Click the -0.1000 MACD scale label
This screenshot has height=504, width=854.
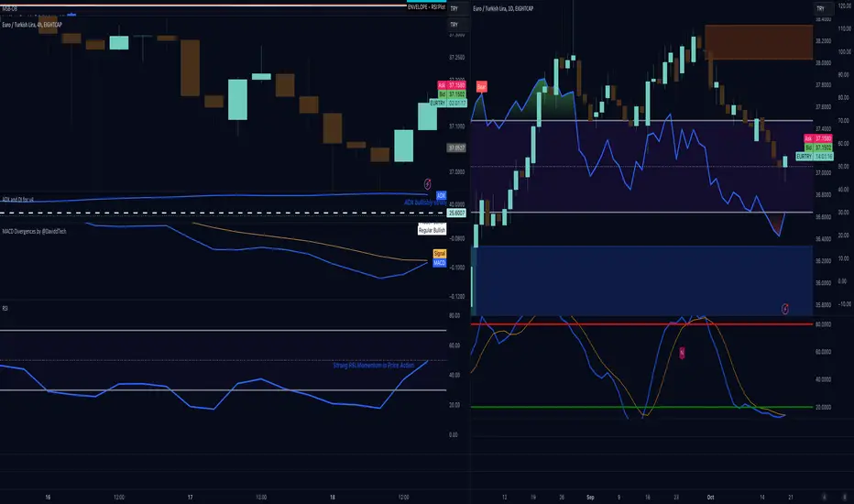point(457,268)
